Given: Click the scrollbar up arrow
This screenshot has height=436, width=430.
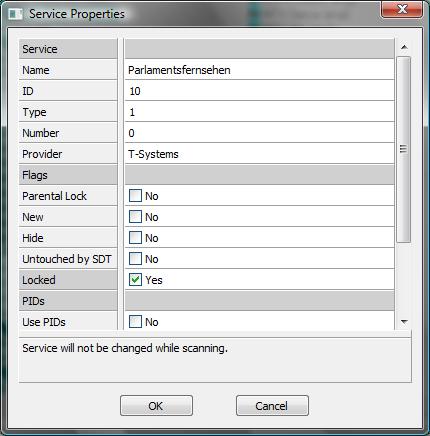Looking at the screenshot, I should [x=404, y=47].
